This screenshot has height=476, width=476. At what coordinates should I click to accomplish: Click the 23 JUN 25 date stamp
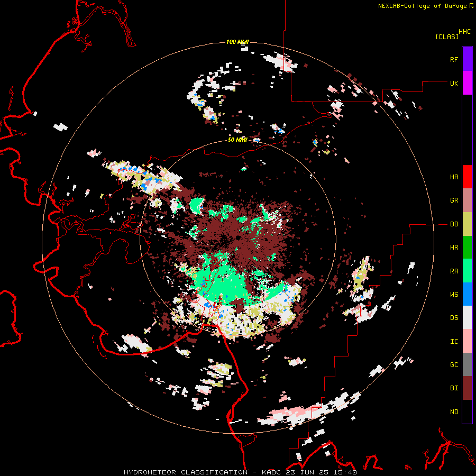point(307,472)
